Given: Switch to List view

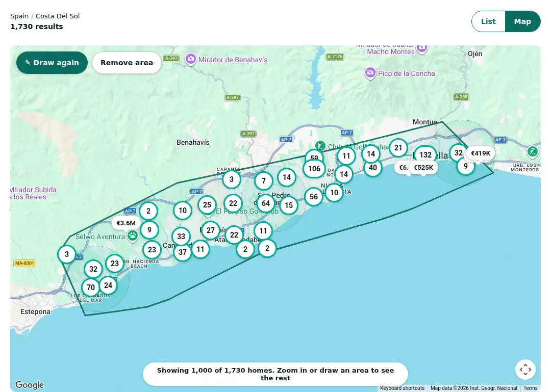Looking at the screenshot, I should pyautogui.click(x=488, y=21).
